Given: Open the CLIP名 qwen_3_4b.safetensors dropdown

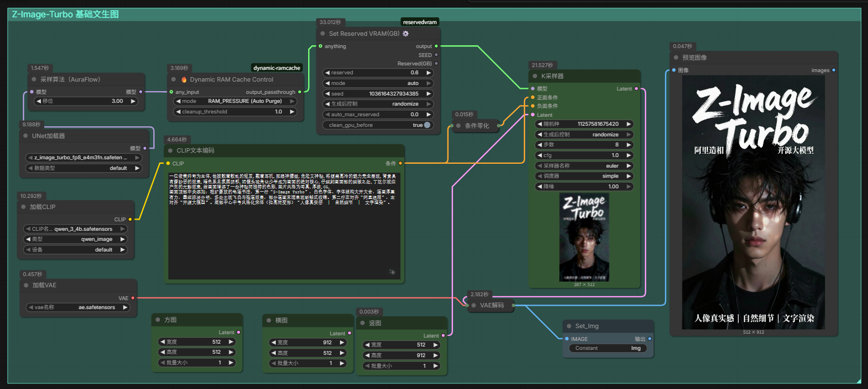Looking at the screenshot, I should pyautogui.click(x=76, y=229).
